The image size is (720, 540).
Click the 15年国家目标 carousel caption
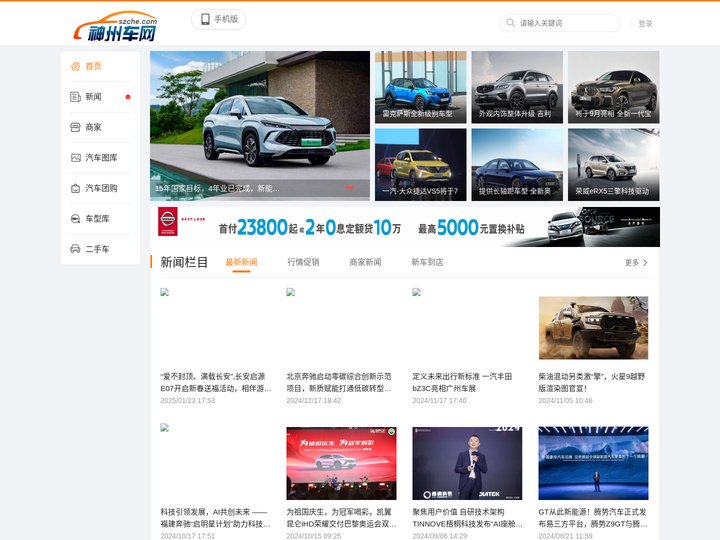pos(217,188)
